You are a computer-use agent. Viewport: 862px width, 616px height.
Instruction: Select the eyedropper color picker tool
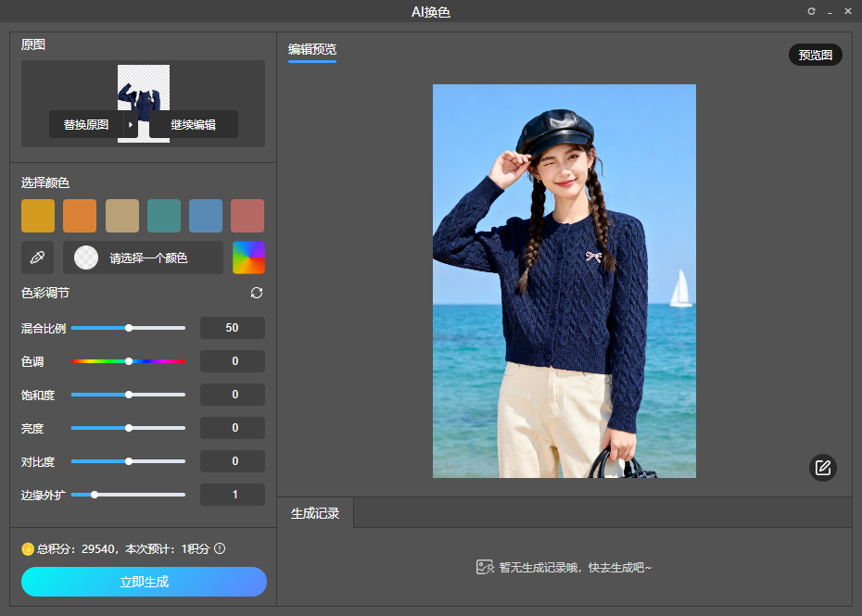[x=37, y=258]
